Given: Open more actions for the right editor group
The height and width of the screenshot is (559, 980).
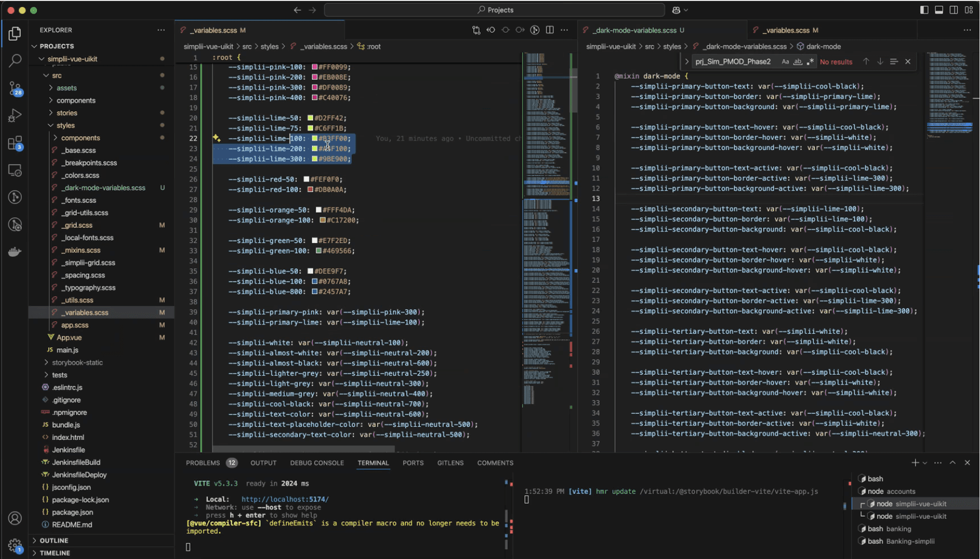Looking at the screenshot, I should [x=967, y=30].
